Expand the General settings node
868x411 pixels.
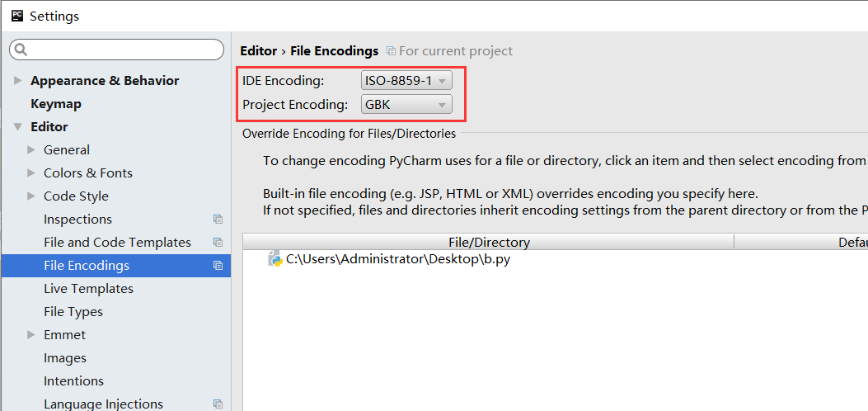click(x=31, y=150)
